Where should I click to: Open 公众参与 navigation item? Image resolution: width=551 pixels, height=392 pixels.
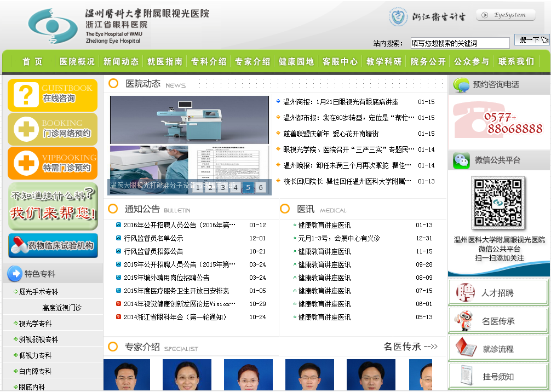pos(472,62)
